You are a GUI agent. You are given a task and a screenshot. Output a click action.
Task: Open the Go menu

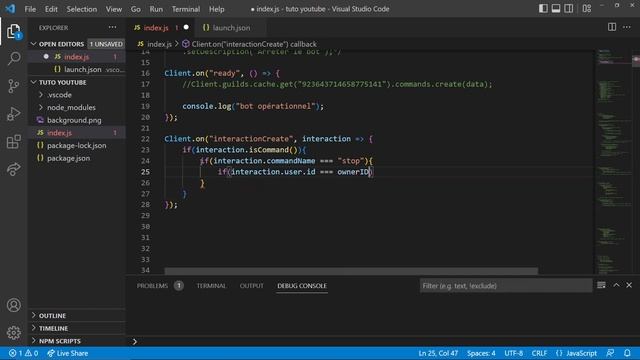(136, 9)
